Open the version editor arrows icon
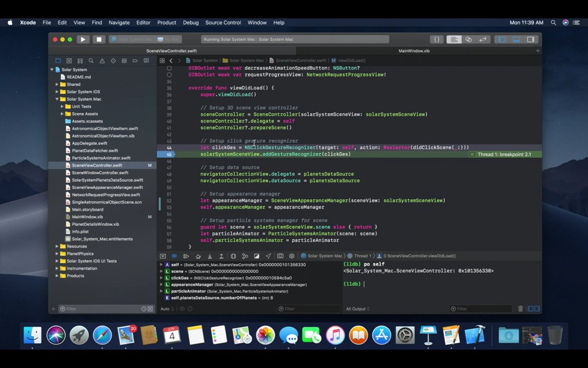 click(x=483, y=39)
